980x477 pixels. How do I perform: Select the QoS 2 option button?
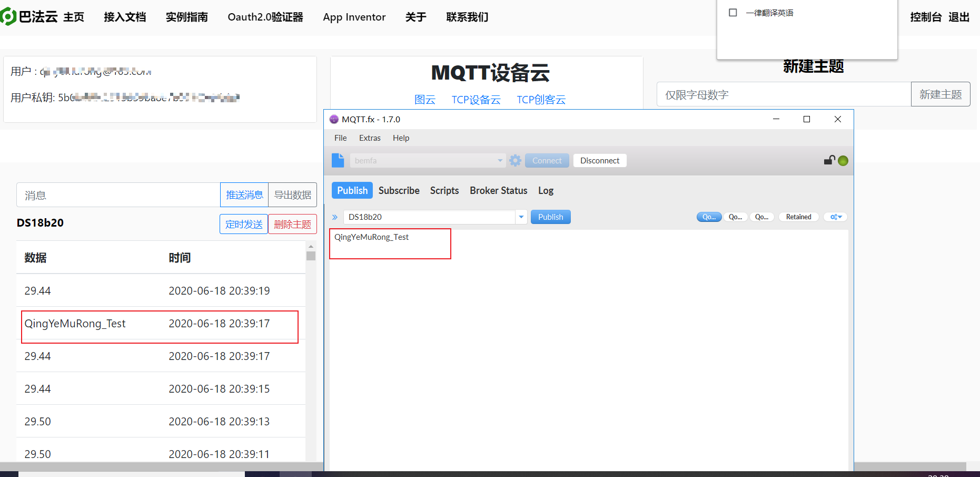click(x=762, y=217)
